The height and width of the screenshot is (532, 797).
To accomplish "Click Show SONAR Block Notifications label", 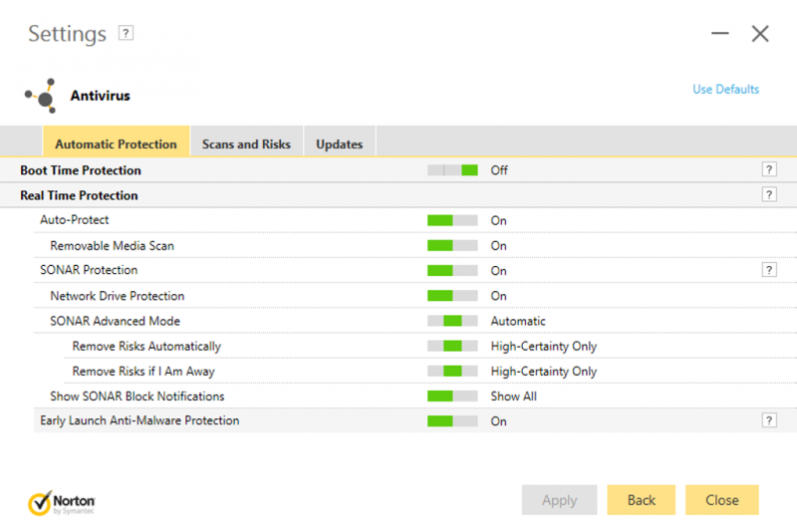I will (136, 397).
